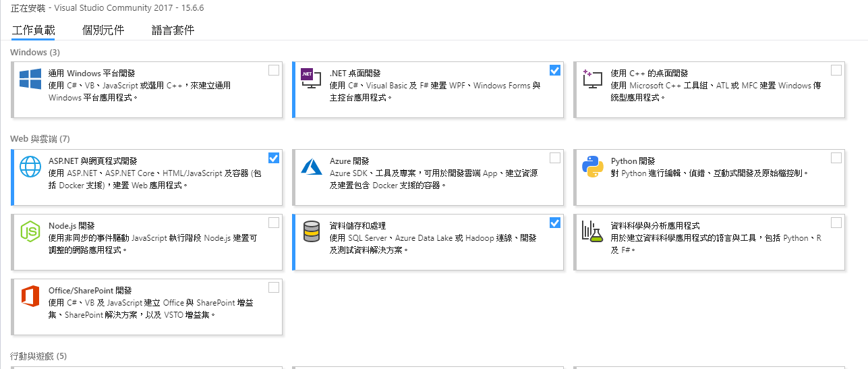Open the 個別元件 tab
This screenshot has width=868, height=369.
click(103, 30)
